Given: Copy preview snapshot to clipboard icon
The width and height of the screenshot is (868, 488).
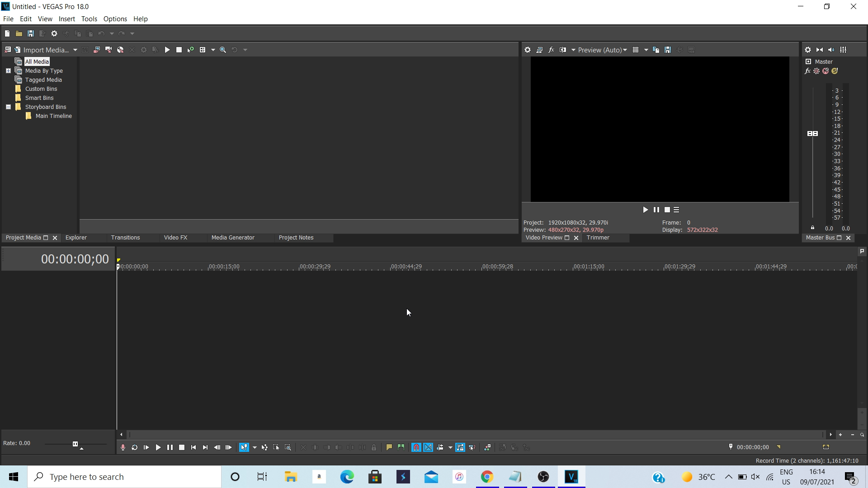Looking at the screenshot, I should coord(656,50).
